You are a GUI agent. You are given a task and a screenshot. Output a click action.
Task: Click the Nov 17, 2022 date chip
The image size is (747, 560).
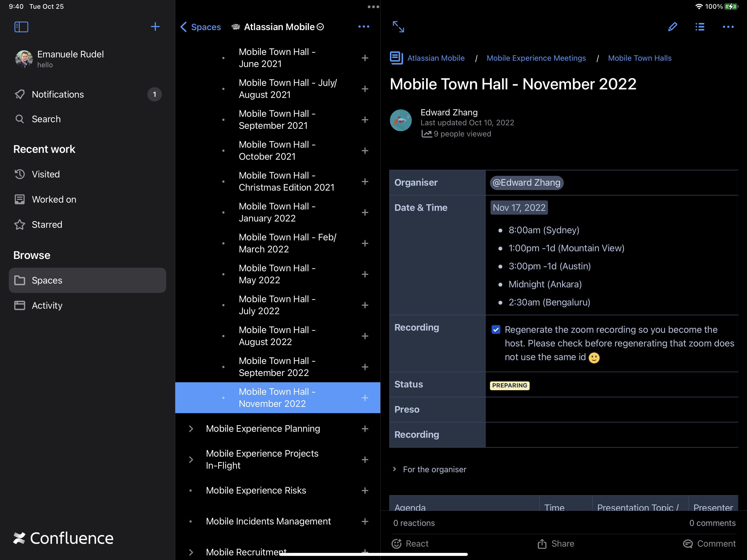[x=519, y=207]
